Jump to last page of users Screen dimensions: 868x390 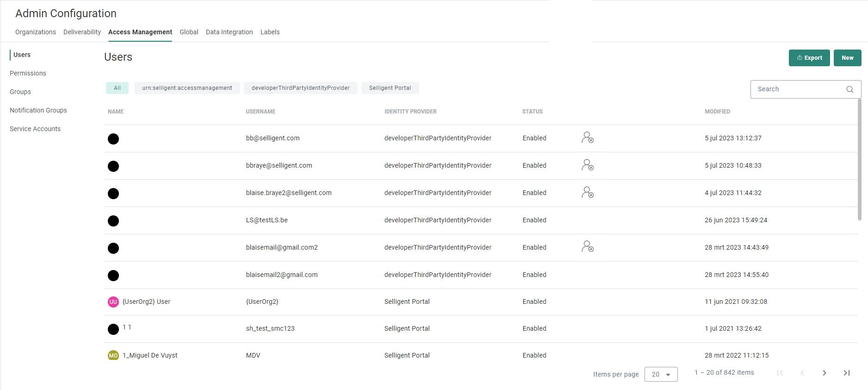pos(846,373)
